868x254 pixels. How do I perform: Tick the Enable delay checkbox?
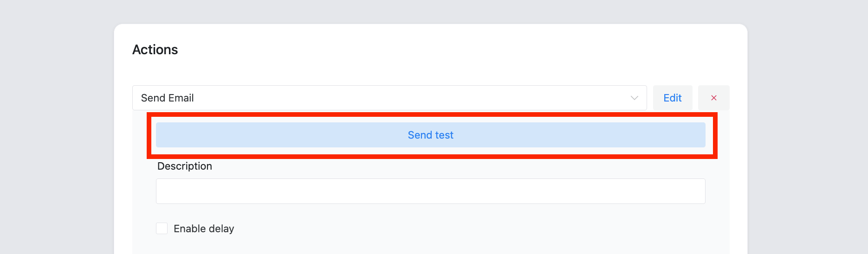coord(162,229)
